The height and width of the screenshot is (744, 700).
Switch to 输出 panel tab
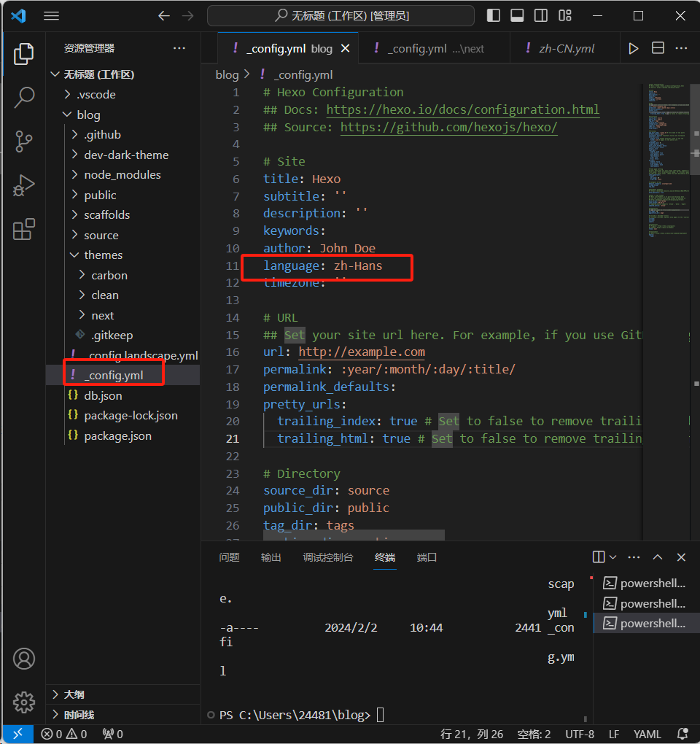(271, 557)
